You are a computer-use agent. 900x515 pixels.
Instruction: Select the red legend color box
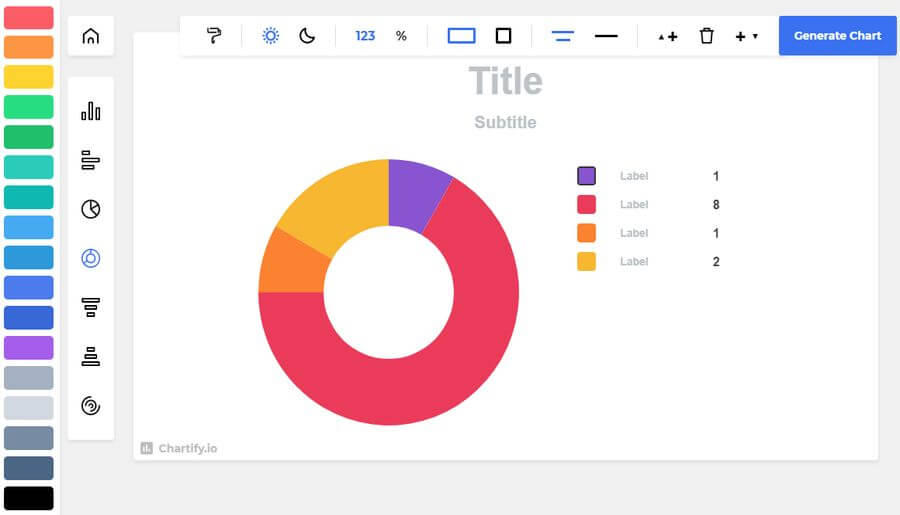586,204
